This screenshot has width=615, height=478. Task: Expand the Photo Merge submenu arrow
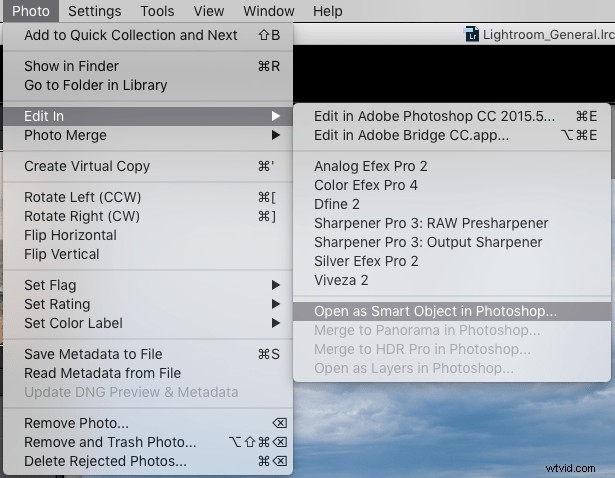276,135
